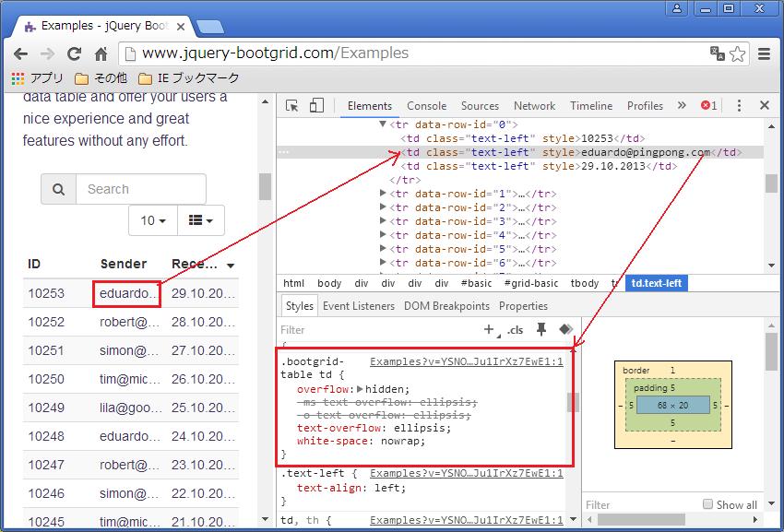784x532 pixels.
Task: Switch to the Console tab
Action: (x=426, y=105)
